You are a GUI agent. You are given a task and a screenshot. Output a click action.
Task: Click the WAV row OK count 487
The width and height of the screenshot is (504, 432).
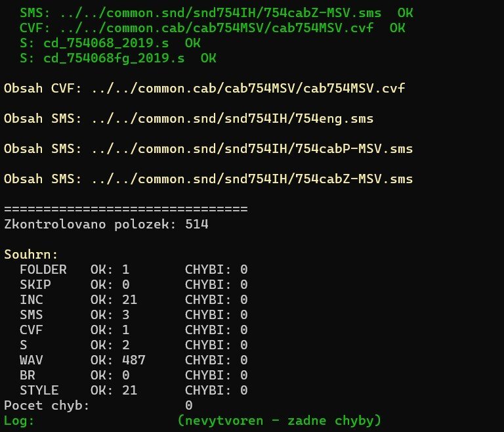pos(133,360)
